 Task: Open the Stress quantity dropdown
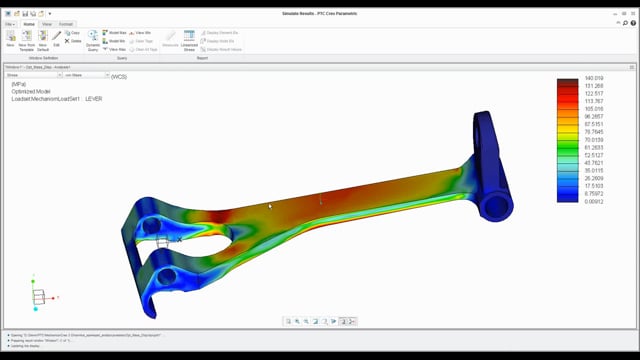33,76
